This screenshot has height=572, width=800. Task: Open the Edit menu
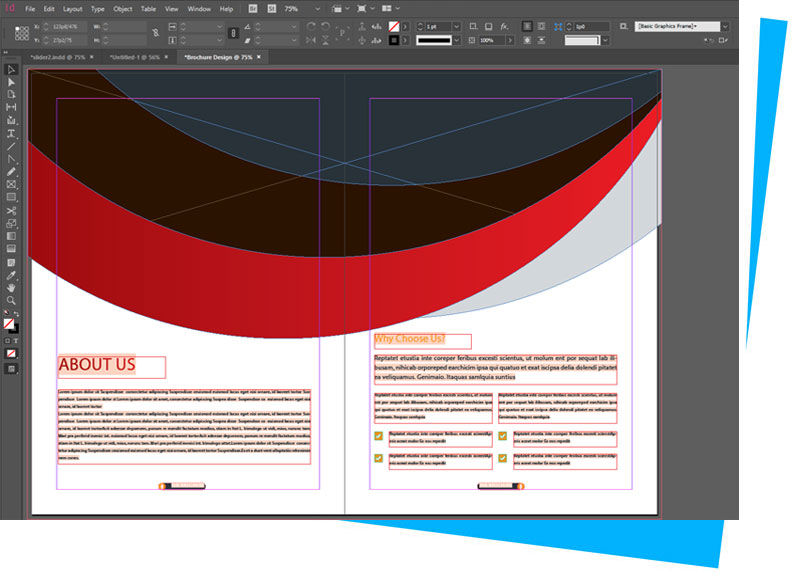(48, 9)
